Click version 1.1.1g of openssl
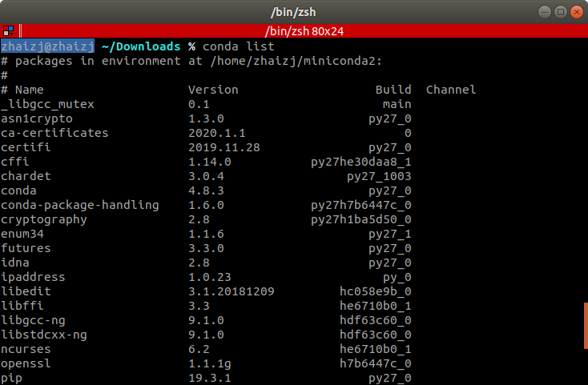588x385 pixels. click(x=210, y=363)
